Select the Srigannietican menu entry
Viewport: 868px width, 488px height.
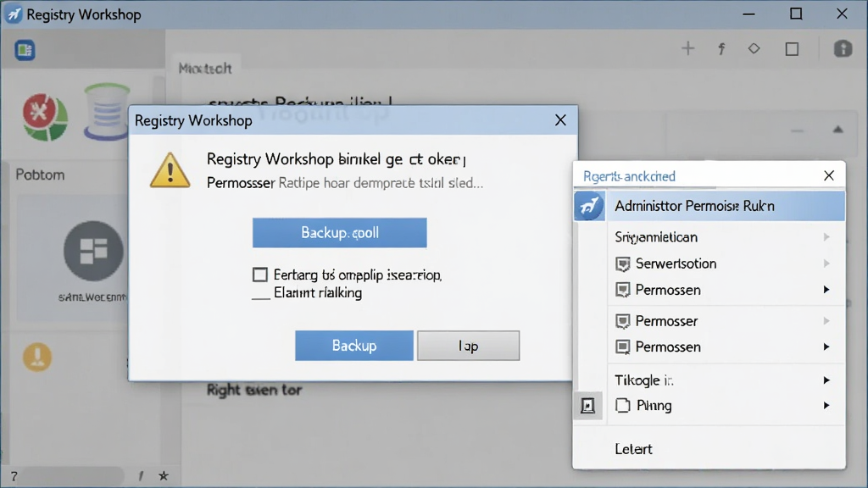pos(726,237)
